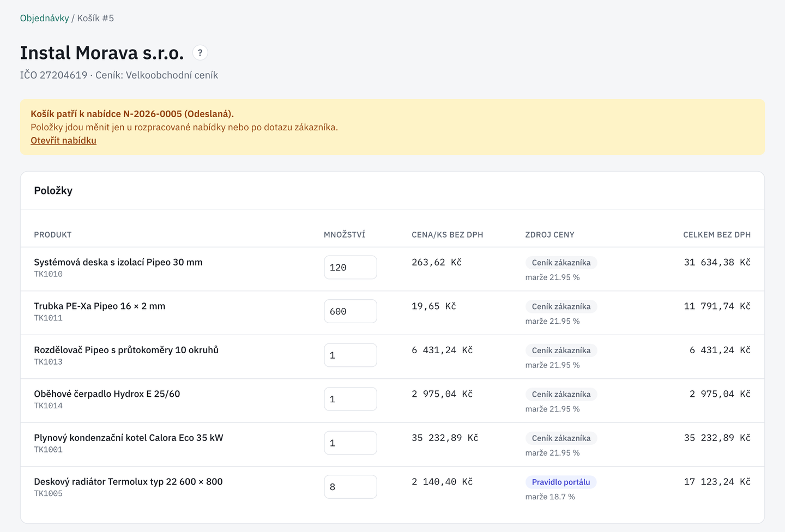Image resolution: width=785 pixels, height=532 pixels.
Task: Click the warning title about nabídka N-2026-0005
Action: click(x=132, y=114)
